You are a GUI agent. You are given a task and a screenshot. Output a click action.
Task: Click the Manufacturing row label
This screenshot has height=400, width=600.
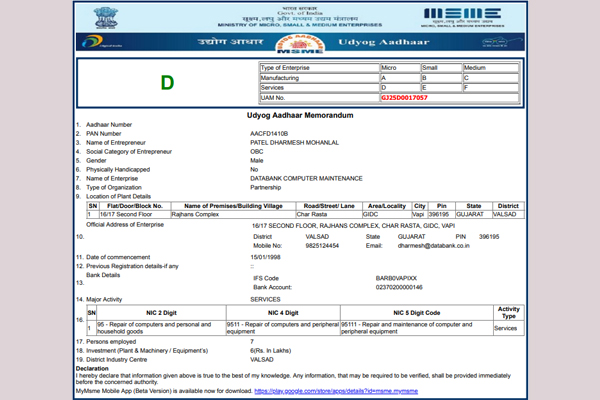[x=320, y=78]
